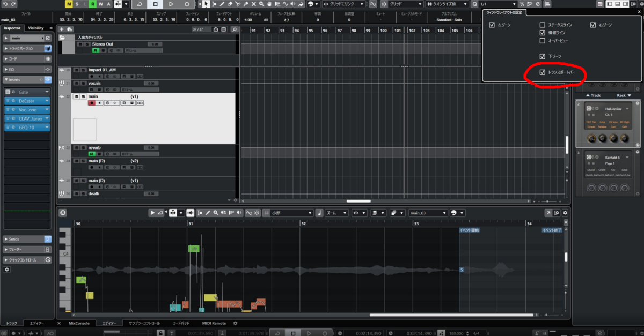Open the quantize value 1/1 dropdown

click(x=499, y=4)
